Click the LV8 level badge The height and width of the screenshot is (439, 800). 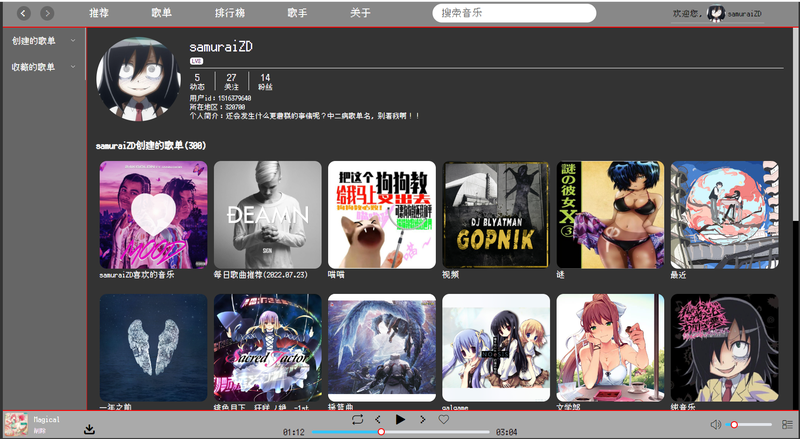click(x=196, y=61)
